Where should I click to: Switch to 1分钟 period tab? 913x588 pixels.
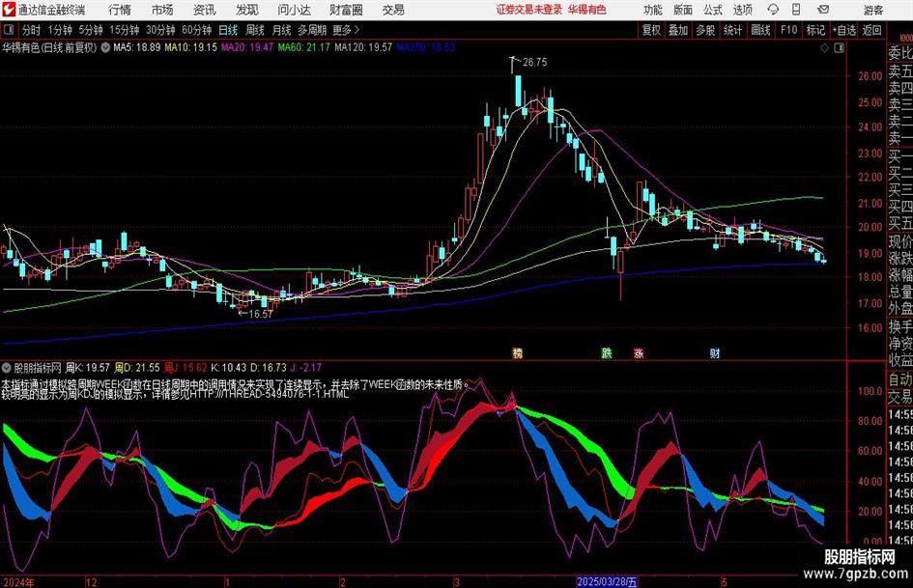(60, 30)
